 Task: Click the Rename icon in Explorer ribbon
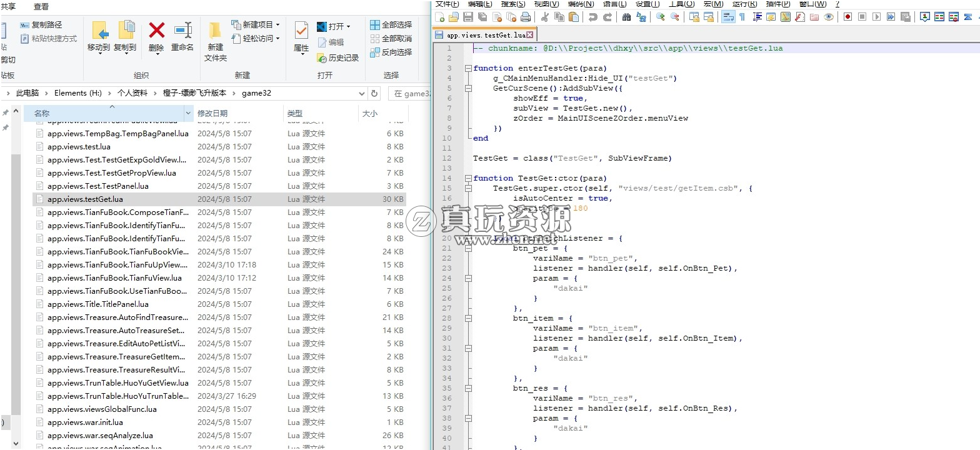(182, 30)
